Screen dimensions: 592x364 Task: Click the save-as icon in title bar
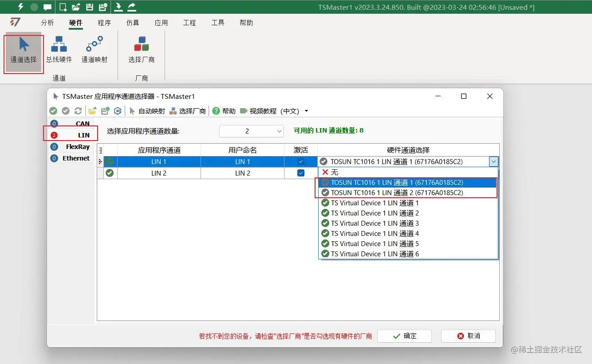point(103,7)
